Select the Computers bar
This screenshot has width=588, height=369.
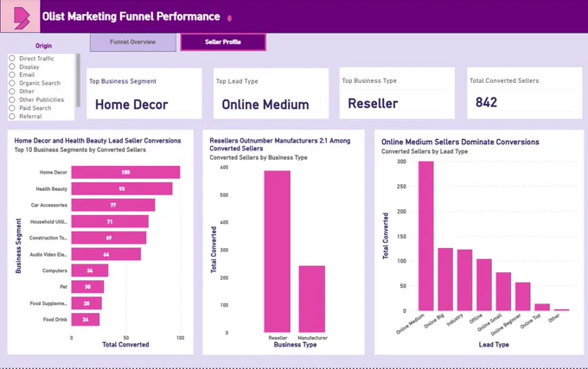(90, 270)
